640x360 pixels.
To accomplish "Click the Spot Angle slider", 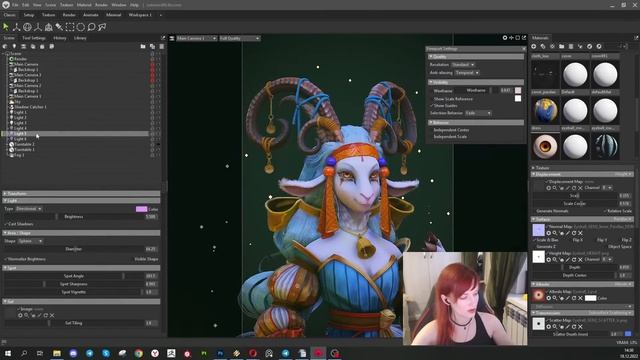I will [x=73, y=276].
